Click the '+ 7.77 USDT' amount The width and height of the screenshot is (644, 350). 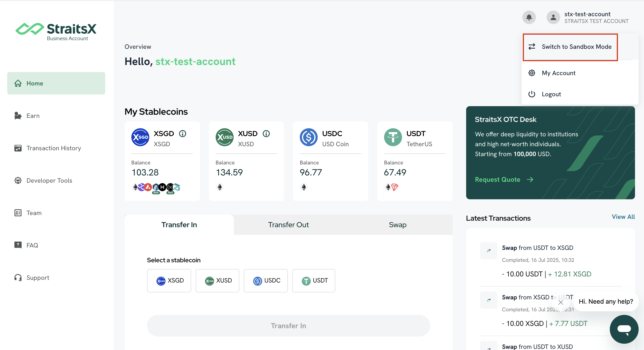[568, 323]
